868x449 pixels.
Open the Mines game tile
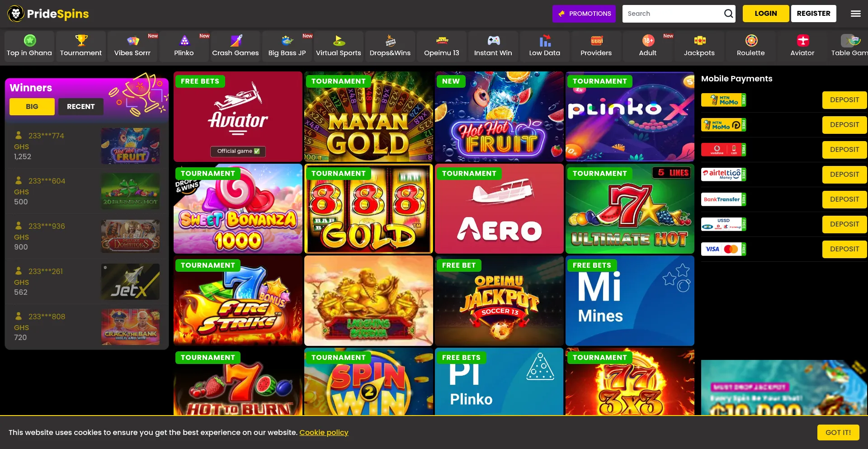[630, 301]
